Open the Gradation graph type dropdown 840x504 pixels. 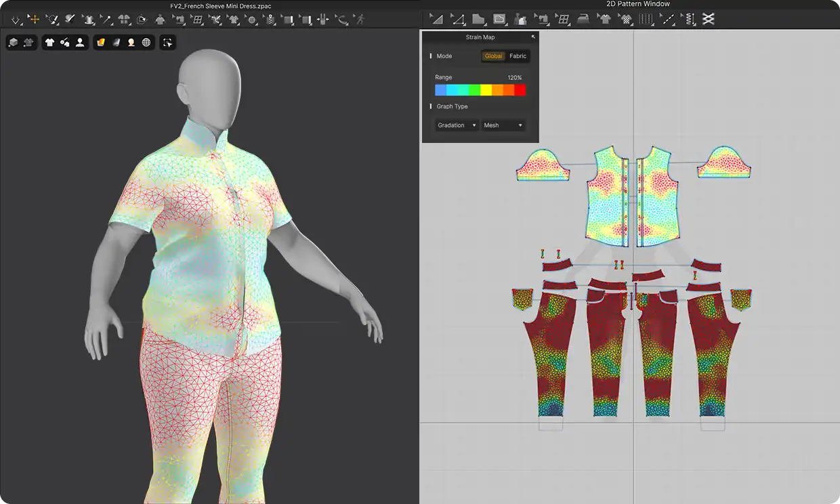pyautogui.click(x=457, y=125)
